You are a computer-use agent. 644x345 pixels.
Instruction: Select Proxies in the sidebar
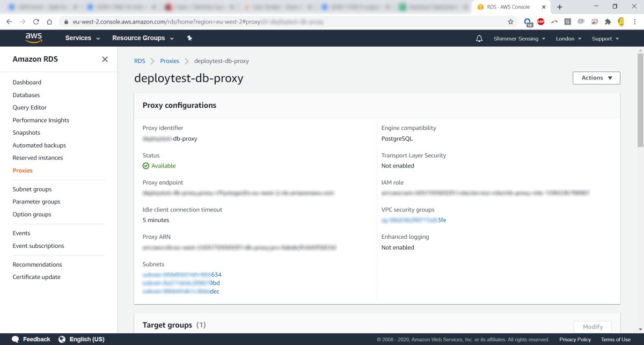23,171
